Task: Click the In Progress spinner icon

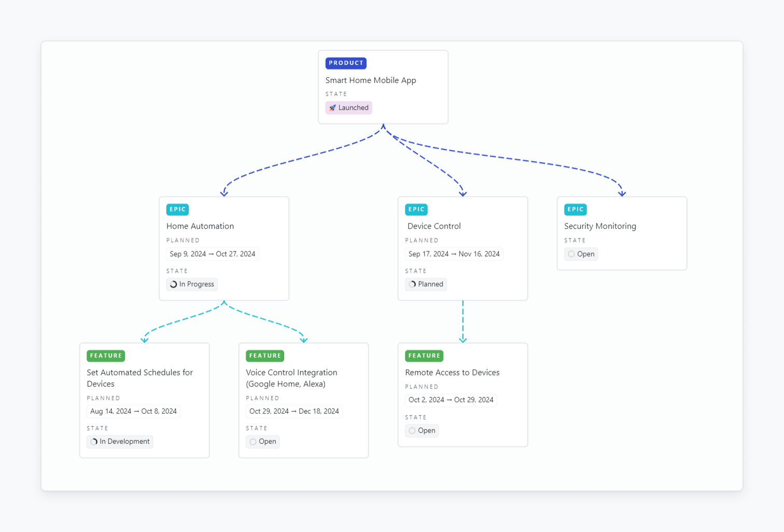Action: (174, 284)
